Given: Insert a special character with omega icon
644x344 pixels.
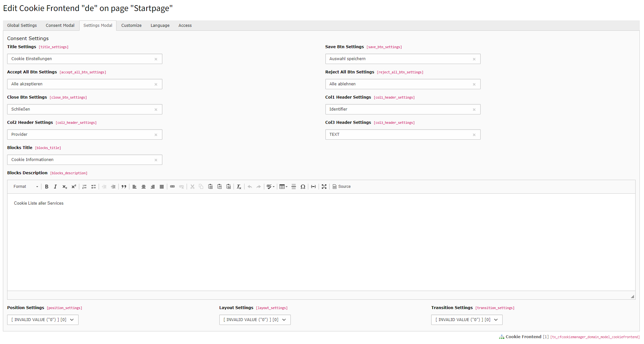Looking at the screenshot, I should (303, 187).
